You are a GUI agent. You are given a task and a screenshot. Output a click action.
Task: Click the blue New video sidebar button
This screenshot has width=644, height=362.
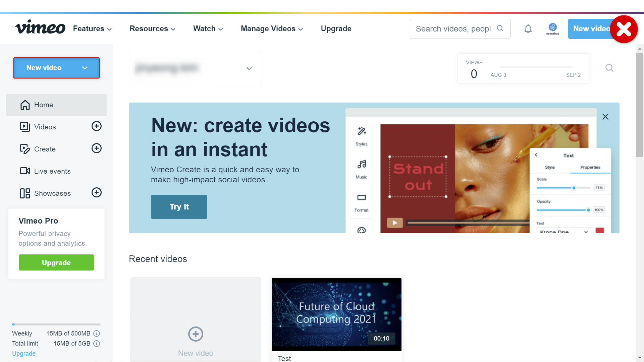tap(56, 68)
